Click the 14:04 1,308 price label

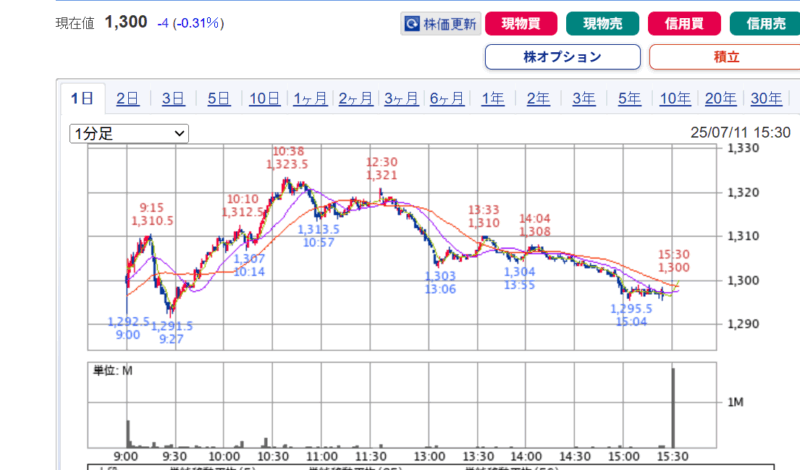click(x=535, y=225)
